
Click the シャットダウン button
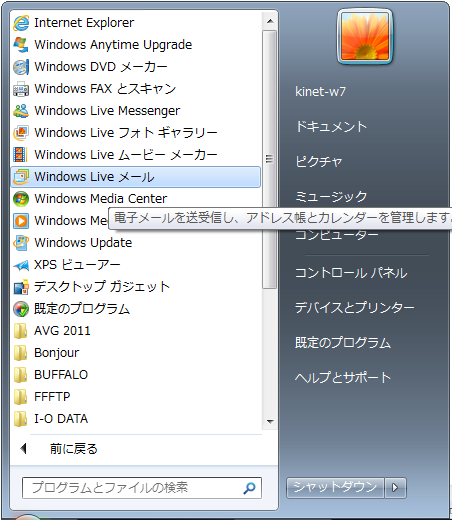[x=335, y=487]
